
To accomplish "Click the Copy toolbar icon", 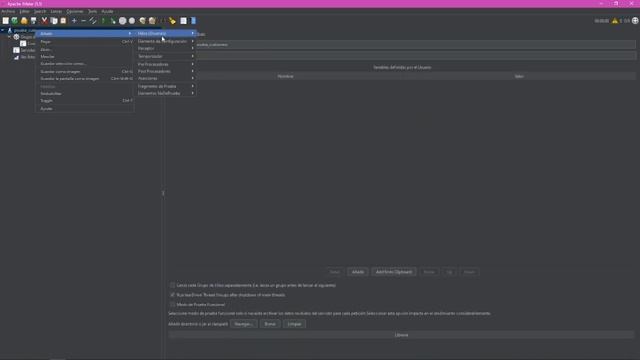I will (x=54, y=20).
